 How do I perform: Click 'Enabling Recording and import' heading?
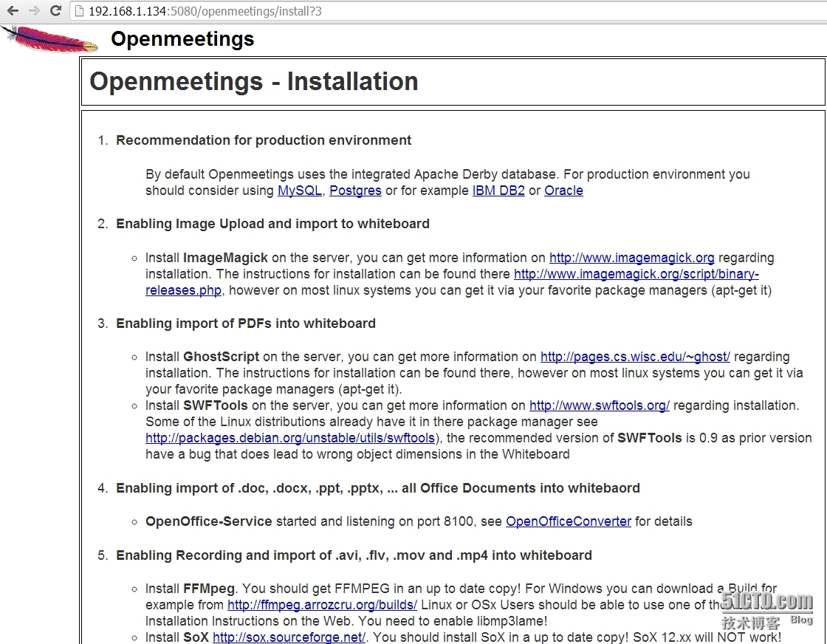pos(354,555)
